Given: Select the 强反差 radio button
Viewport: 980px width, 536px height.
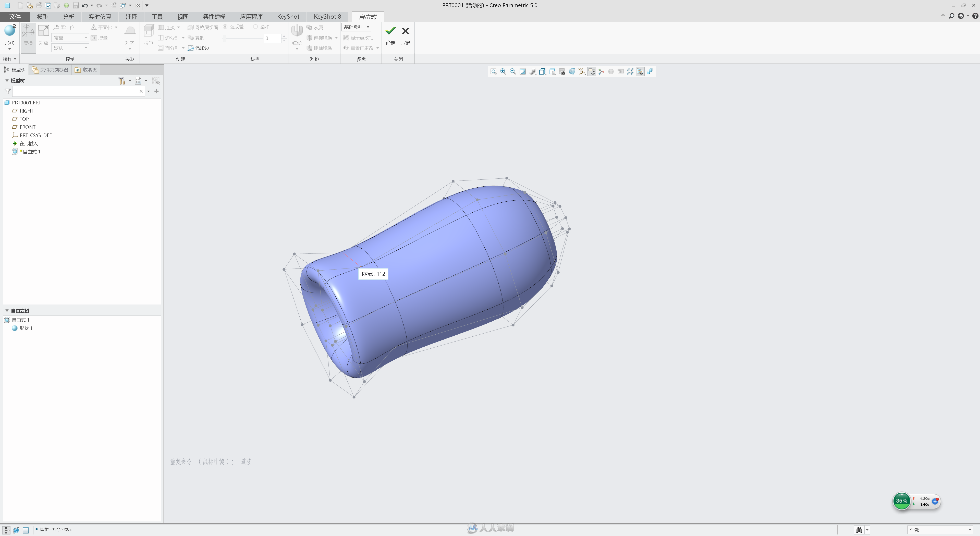Looking at the screenshot, I should pyautogui.click(x=225, y=27).
